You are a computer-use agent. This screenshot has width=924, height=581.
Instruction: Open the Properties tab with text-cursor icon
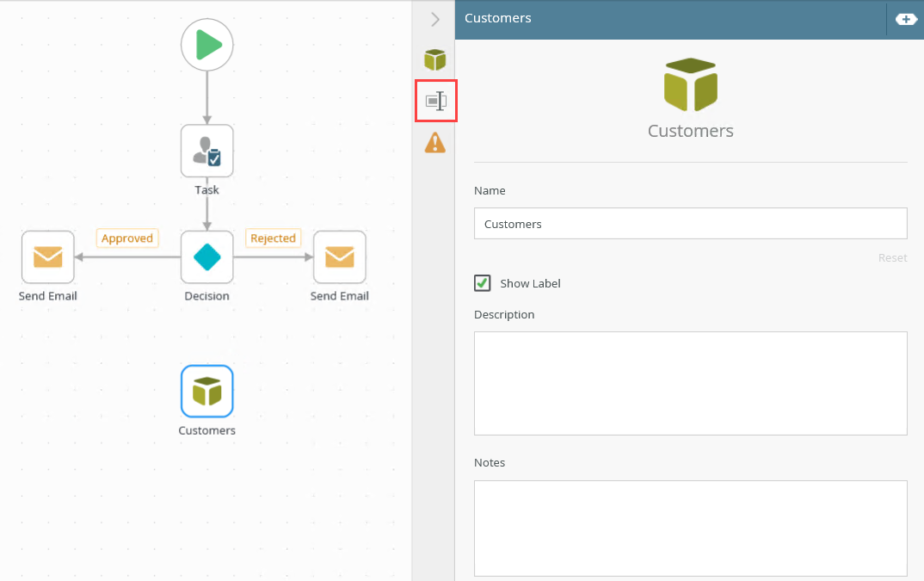pyautogui.click(x=435, y=101)
